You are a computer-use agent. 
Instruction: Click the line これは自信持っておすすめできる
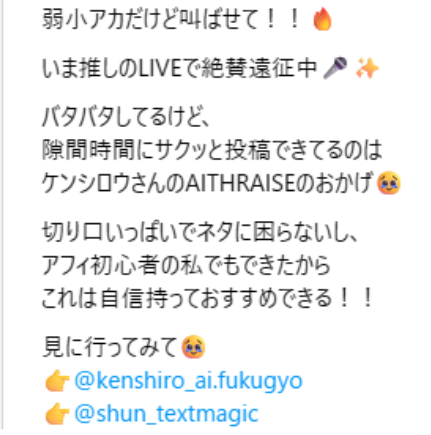(x=207, y=298)
